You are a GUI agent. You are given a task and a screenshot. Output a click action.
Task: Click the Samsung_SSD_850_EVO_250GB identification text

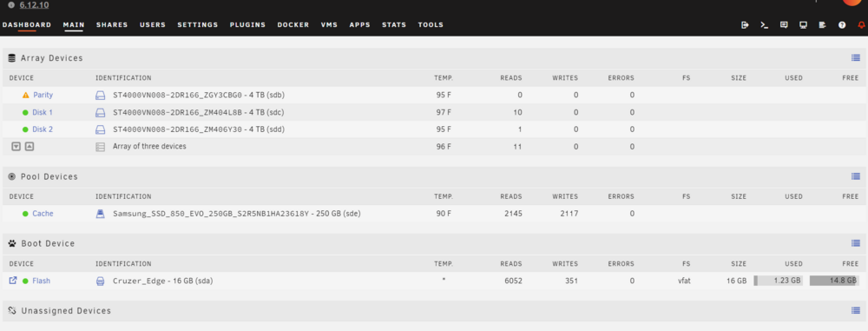click(x=237, y=214)
